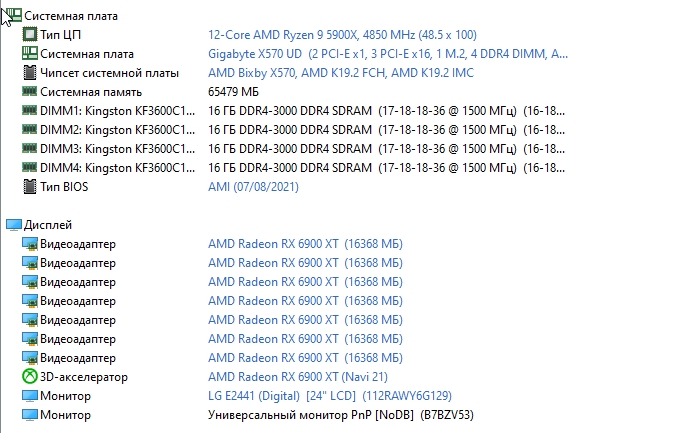Select the DIMM2: Kingston KF3600C1 row
Screen dimensions: 699x433
pos(110,130)
